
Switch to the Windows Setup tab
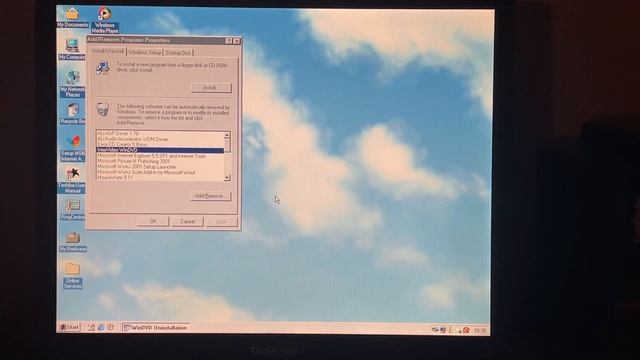click(144, 53)
